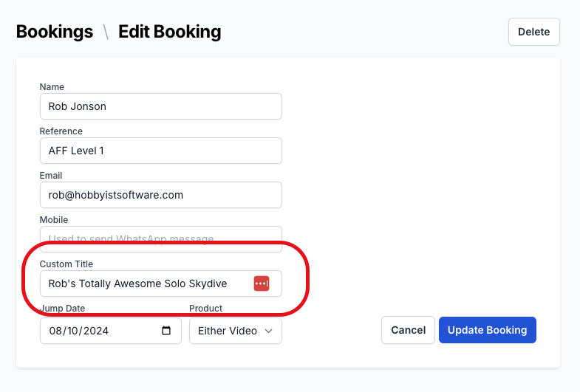
Task: Click the Edit Booking heading
Action: pos(170,32)
